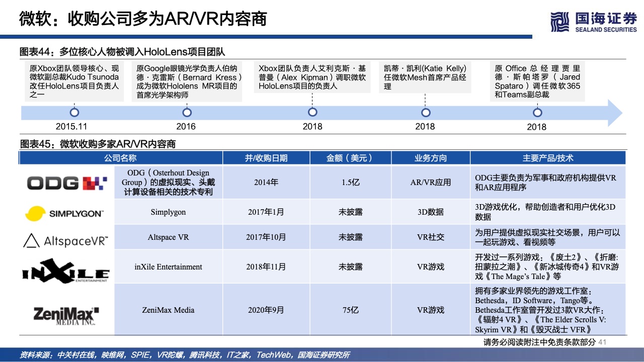The height and width of the screenshot is (362, 644).
Task: Select the 并/收购日期 column header
Action: (x=266, y=158)
